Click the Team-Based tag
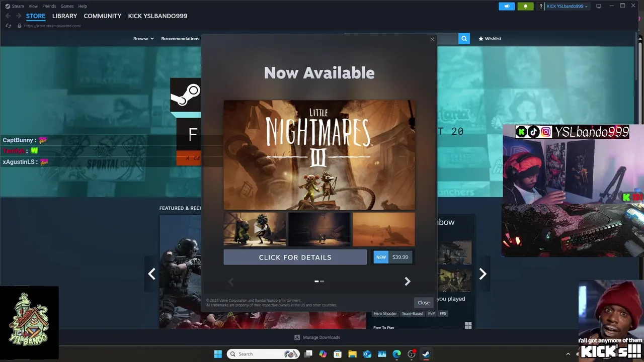 pyautogui.click(x=412, y=313)
